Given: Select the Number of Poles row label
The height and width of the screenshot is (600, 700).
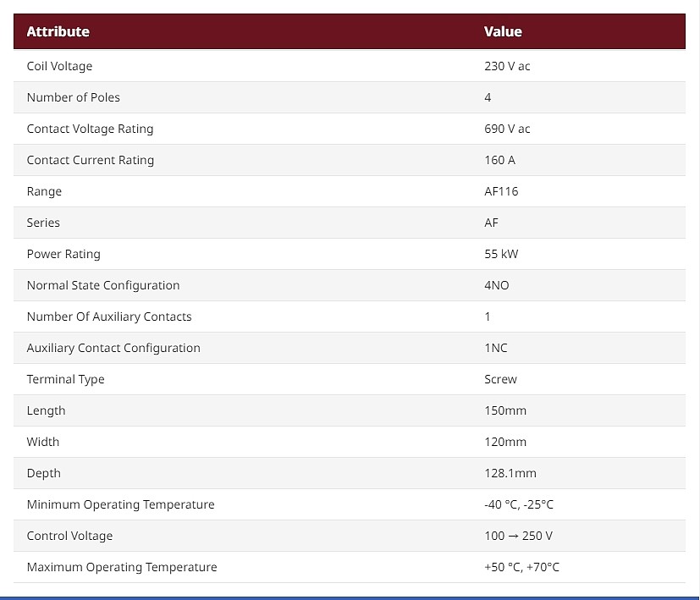Looking at the screenshot, I should pos(73,97).
